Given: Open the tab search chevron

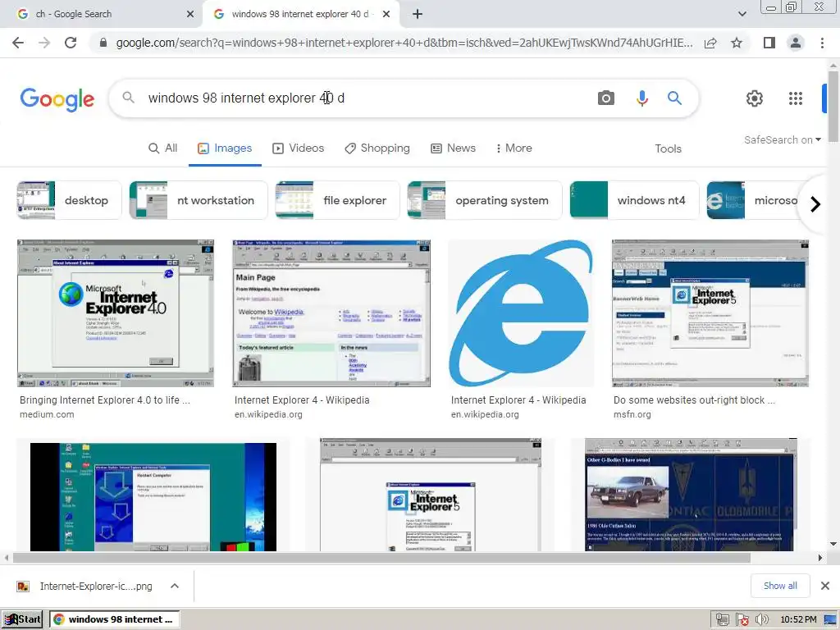Looking at the screenshot, I should point(742,14).
